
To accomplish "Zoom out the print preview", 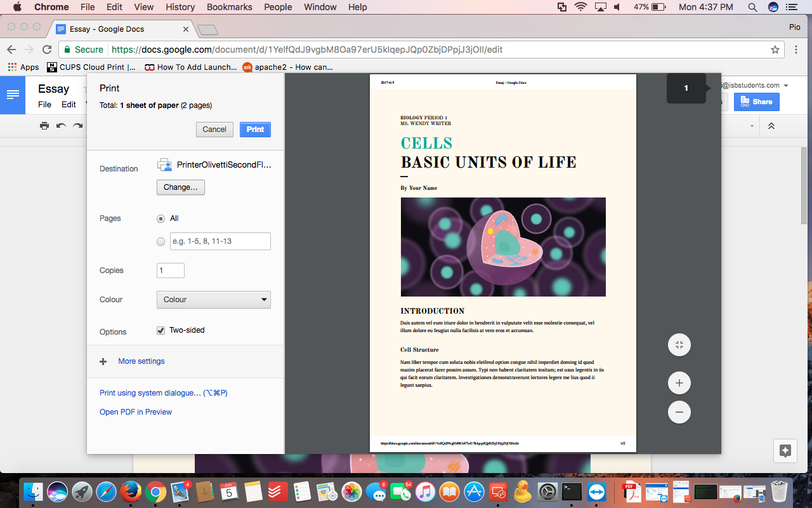I will (x=679, y=412).
